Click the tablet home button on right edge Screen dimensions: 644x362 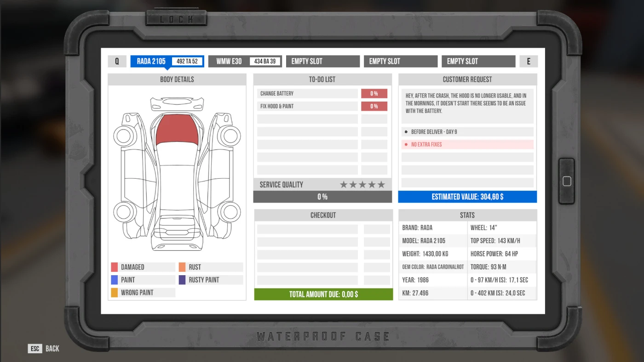click(x=567, y=181)
